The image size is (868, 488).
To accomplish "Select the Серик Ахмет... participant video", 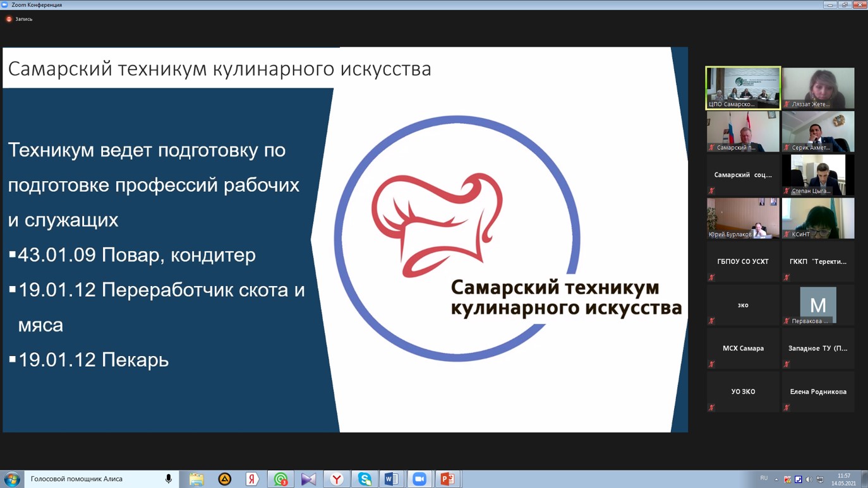I will 818,131.
